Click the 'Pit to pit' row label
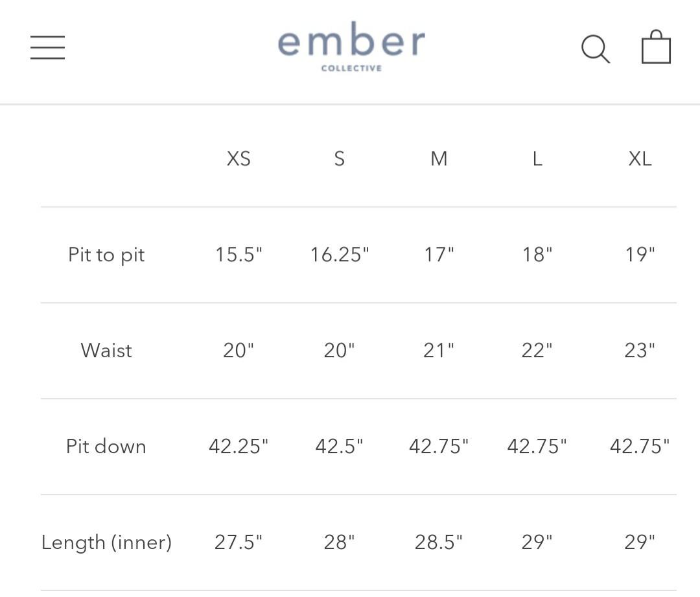700x597 pixels. pyautogui.click(x=106, y=255)
